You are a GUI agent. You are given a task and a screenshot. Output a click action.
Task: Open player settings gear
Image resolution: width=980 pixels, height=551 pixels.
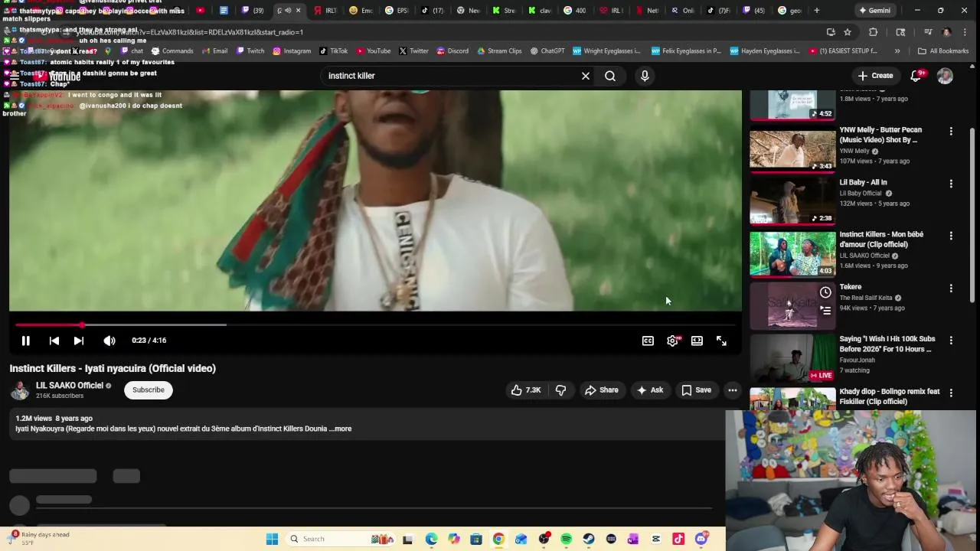pyautogui.click(x=672, y=341)
